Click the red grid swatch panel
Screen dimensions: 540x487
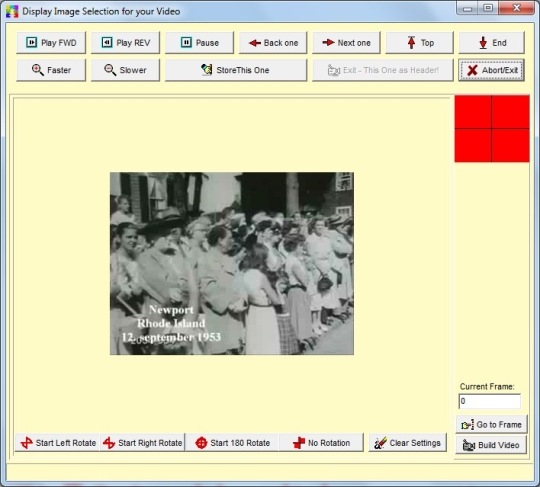[x=492, y=129]
